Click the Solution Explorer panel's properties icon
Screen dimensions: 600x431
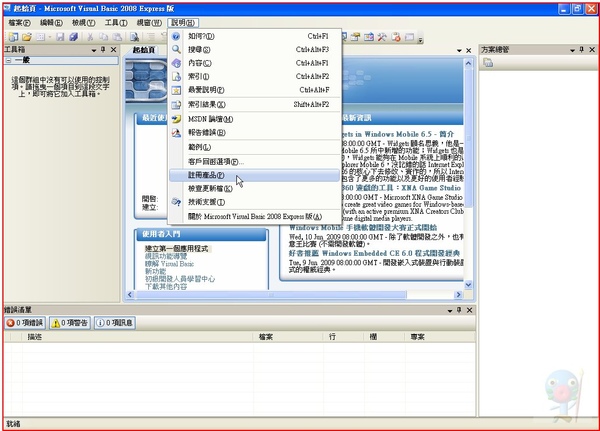tap(488, 62)
